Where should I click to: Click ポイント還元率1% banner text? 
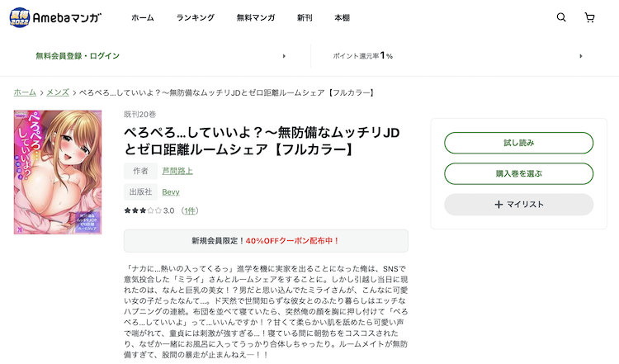point(363,56)
